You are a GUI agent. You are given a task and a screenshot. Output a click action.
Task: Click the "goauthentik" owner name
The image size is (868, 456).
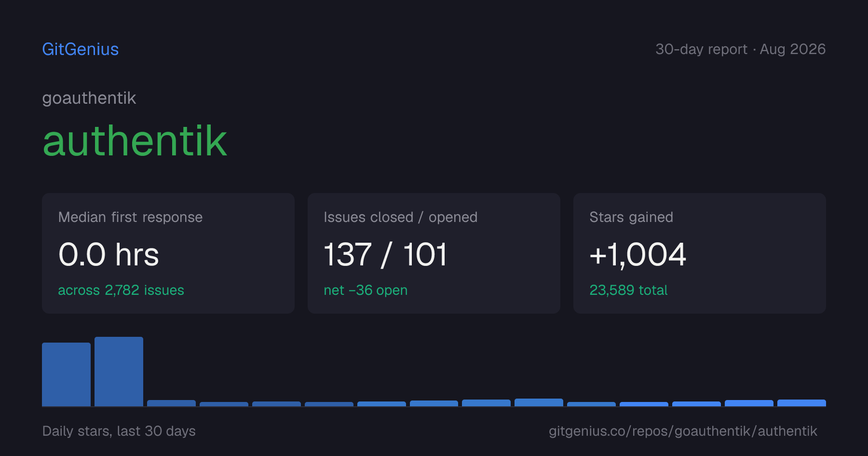pyautogui.click(x=89, y=98)
